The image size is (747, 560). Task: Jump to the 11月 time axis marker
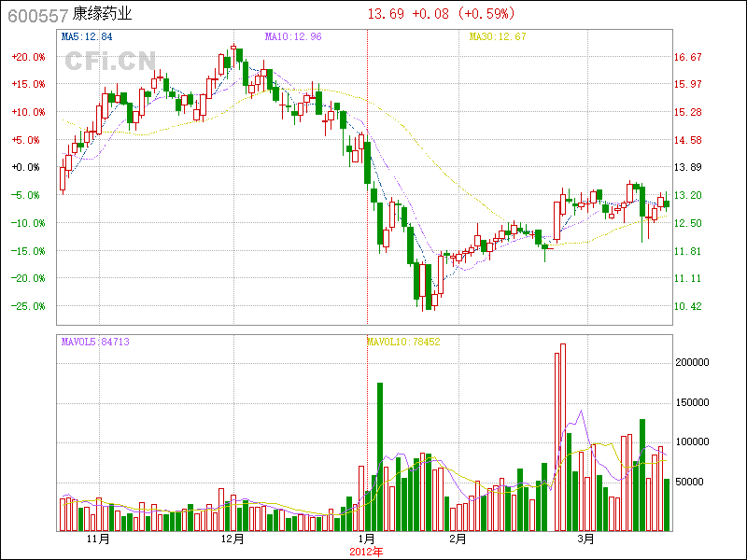[x=98, y=539]
